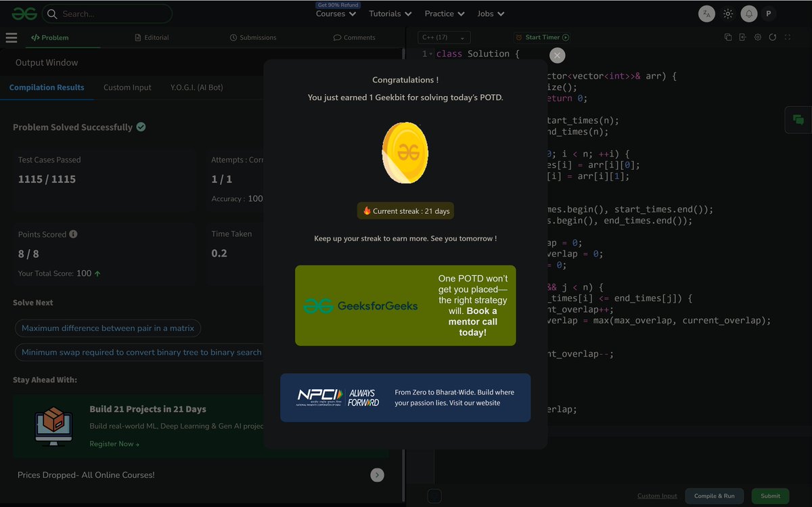Viewport: 812px width, 507px height.
Task: Switch to the Comments tab
Action: pos(355,38)
